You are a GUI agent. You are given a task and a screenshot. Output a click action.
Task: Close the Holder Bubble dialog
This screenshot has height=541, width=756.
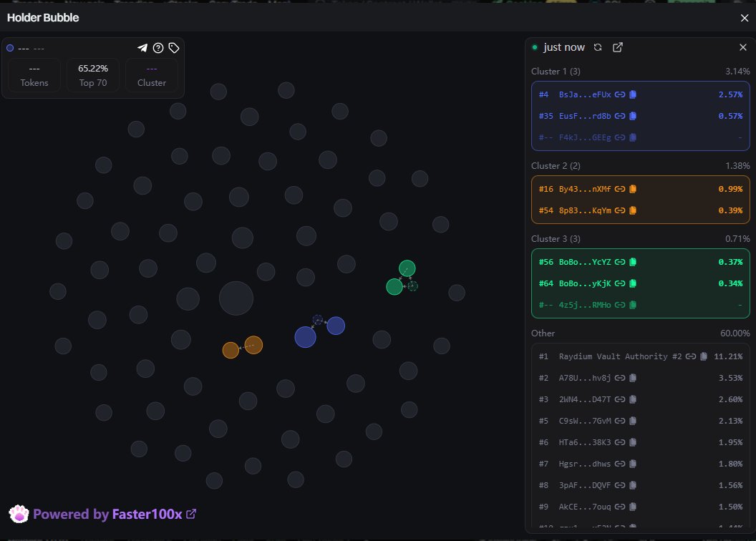pos(745,18)
